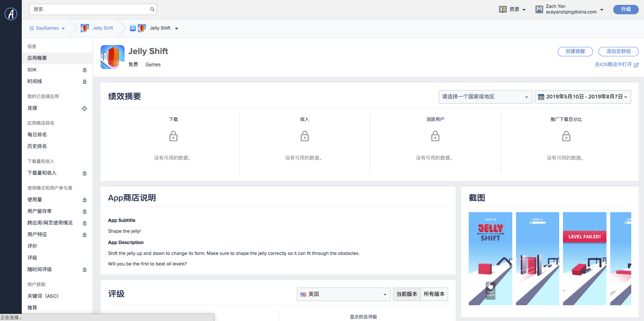Screen dimensions: 644x321
Task: Click the Jelly Shift breadcrumb app icon
Action: coord(85,28)
